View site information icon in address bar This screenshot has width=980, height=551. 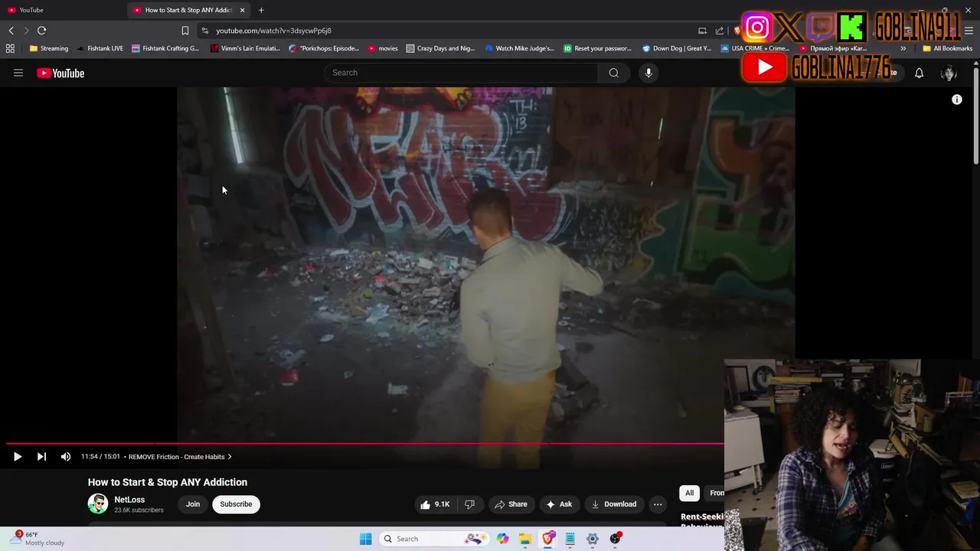pyautogui.click(x=204, y=31)
